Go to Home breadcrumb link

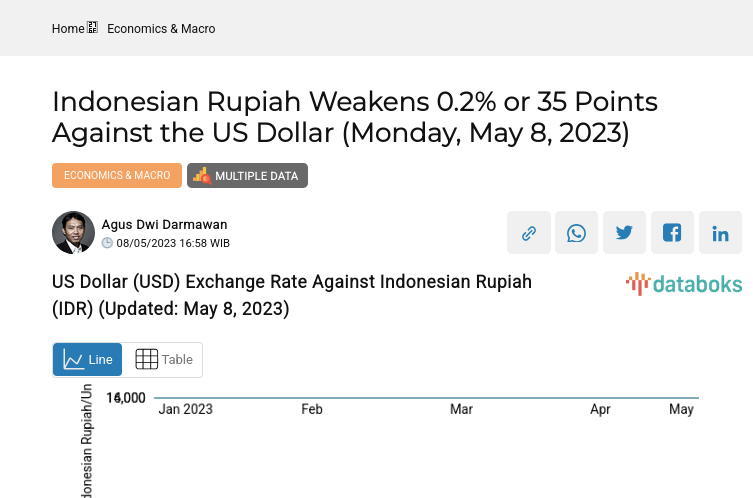68,29
